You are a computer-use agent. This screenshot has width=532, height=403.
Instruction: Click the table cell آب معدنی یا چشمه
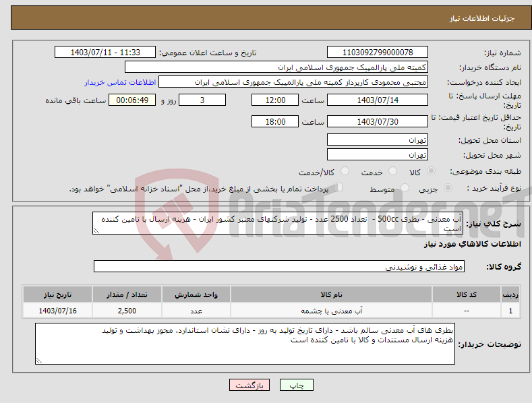click(331, 311)
